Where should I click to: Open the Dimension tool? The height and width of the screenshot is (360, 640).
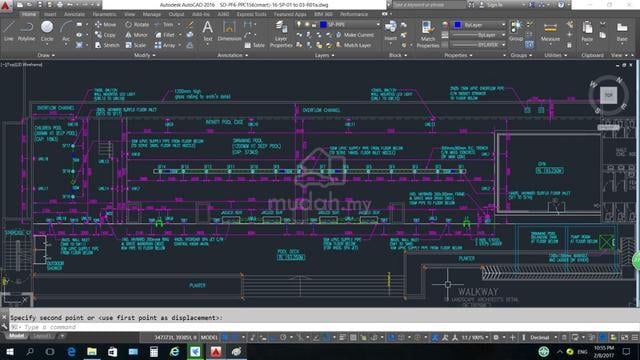(x=229, y=31)
